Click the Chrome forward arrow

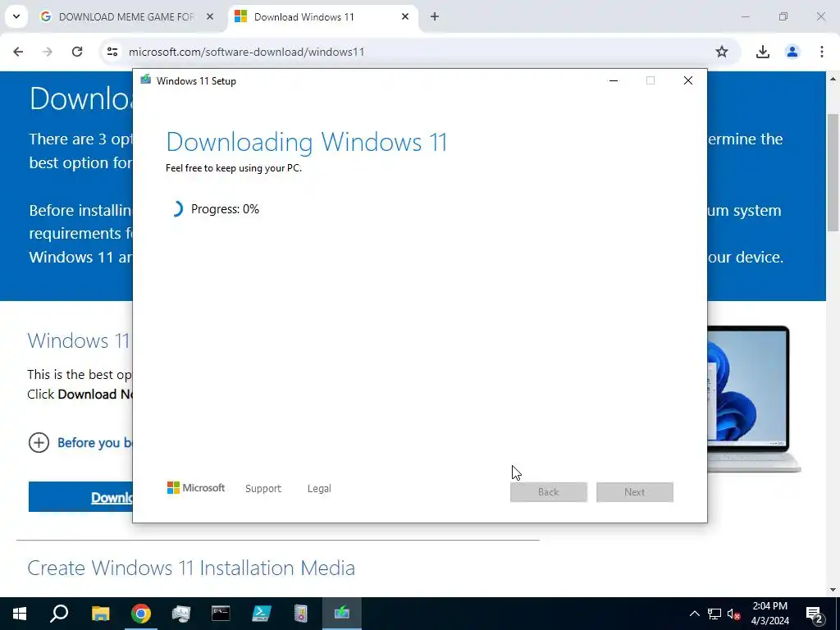(x=48, y=52)
